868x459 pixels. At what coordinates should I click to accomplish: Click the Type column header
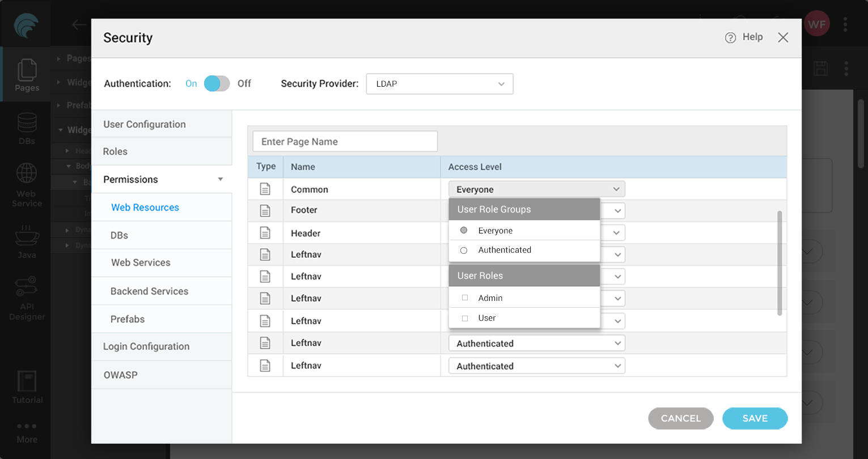pyautogui.click(x=266, y=167)
